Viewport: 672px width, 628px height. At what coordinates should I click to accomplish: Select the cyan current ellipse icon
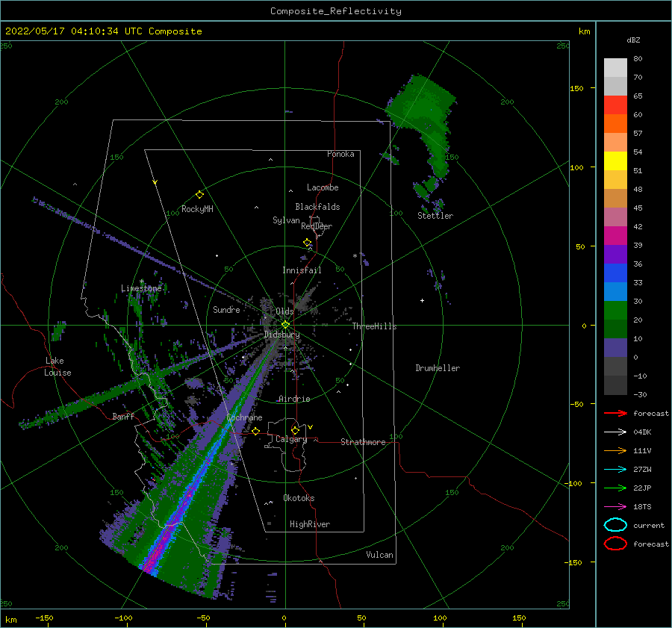pyautogui.click(x=615, y=525)
